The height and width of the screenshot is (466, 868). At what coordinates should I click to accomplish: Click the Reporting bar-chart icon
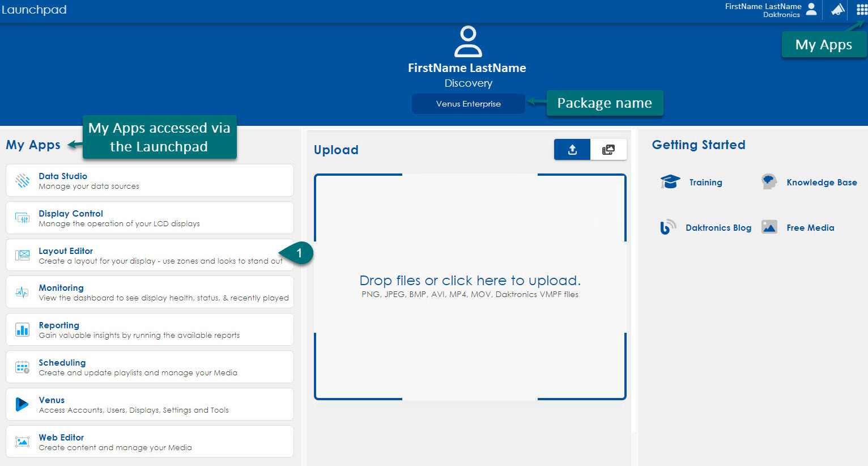point(22,329)
